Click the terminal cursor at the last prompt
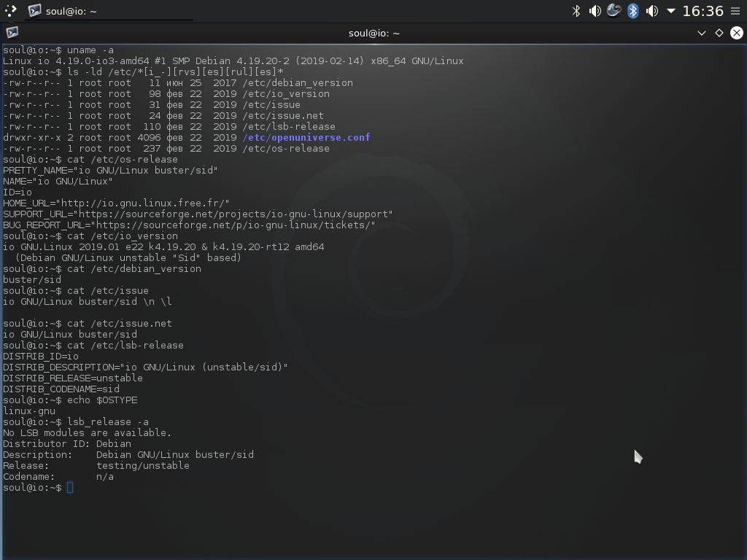 pos(70,488)
